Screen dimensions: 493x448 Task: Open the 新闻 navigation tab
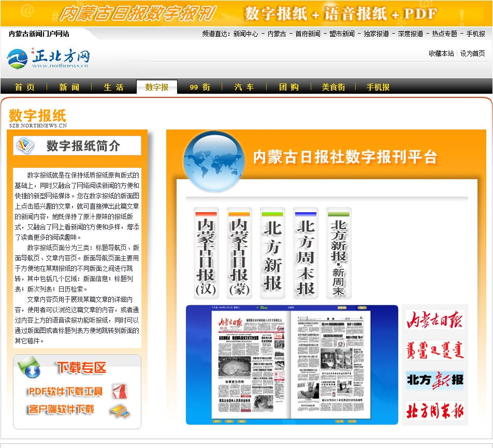coord(69,87)
